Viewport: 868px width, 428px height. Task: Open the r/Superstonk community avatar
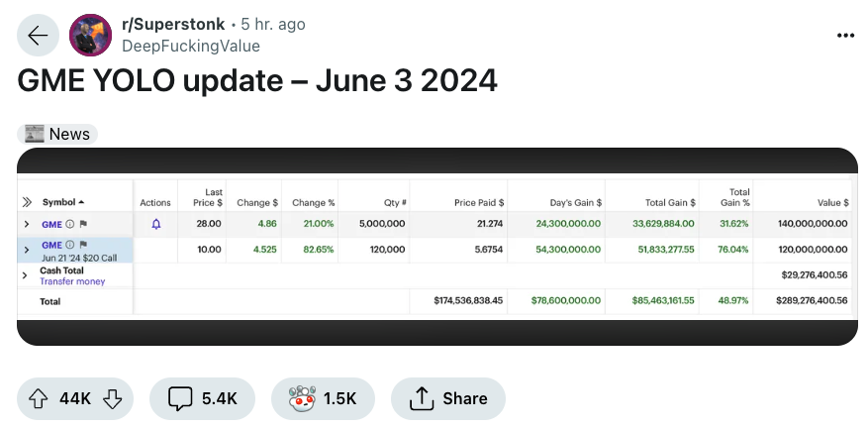pos(90,36)
